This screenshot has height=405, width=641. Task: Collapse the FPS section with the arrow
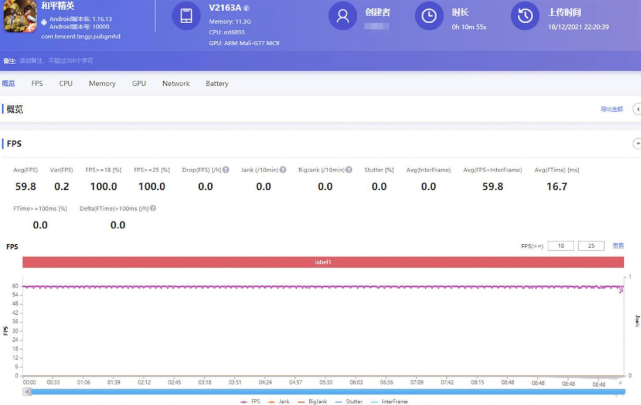click(x=636, y=144)
